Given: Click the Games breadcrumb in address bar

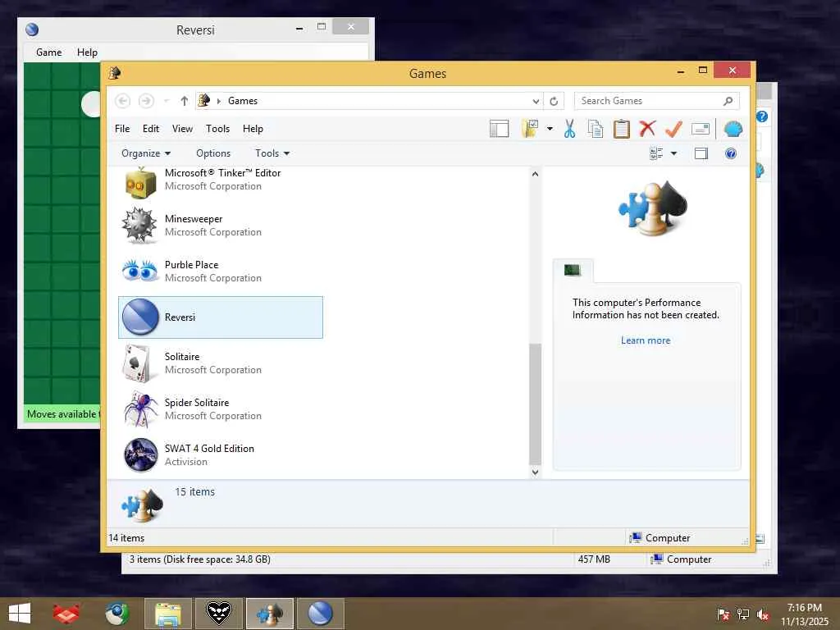Looking at the screenshot, I should [243, 101].
